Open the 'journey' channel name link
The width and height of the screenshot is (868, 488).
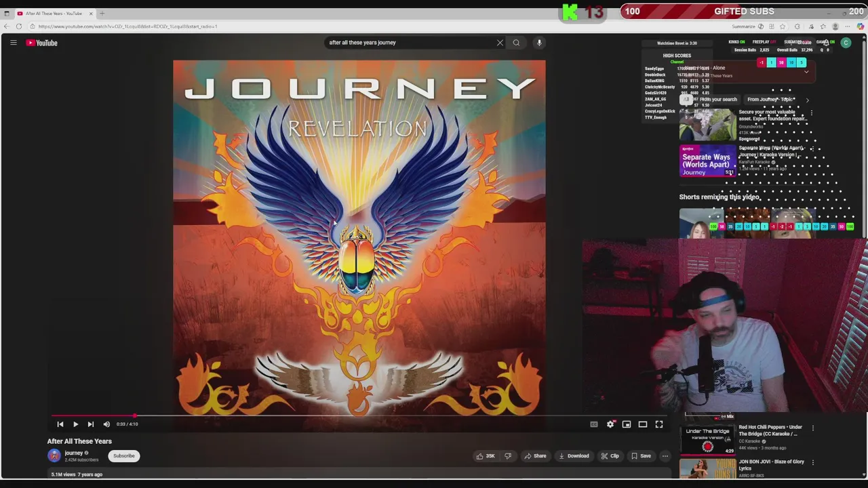(73, 453)
